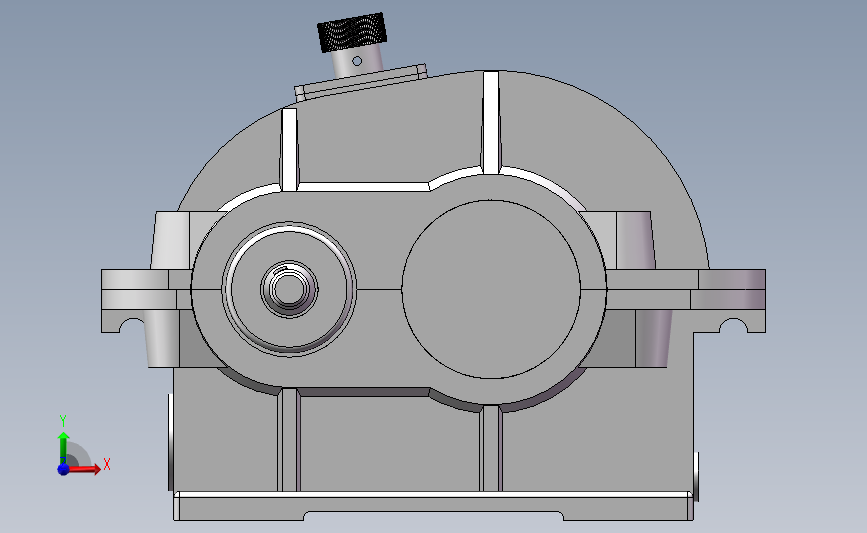
Task: Pick the upper-right vertical stiffening rib
Action: [x=490, y=123]
